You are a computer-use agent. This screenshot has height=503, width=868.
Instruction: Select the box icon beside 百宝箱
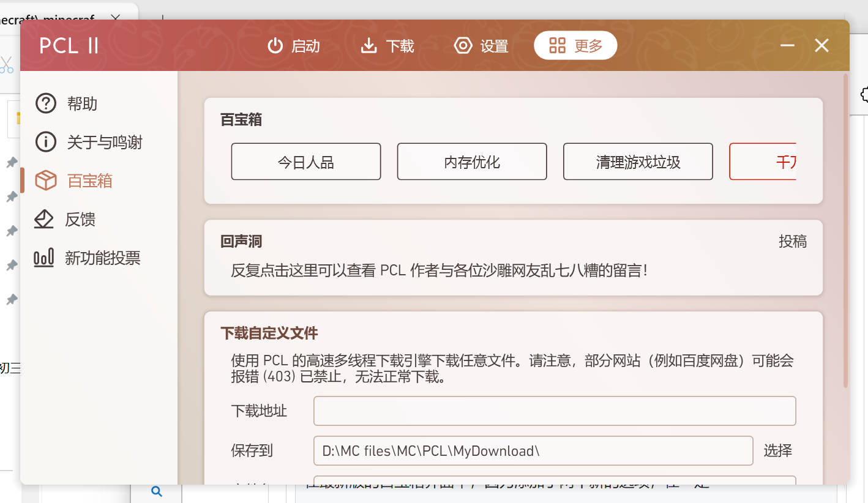pyautogui.click(x=46, y=180)
